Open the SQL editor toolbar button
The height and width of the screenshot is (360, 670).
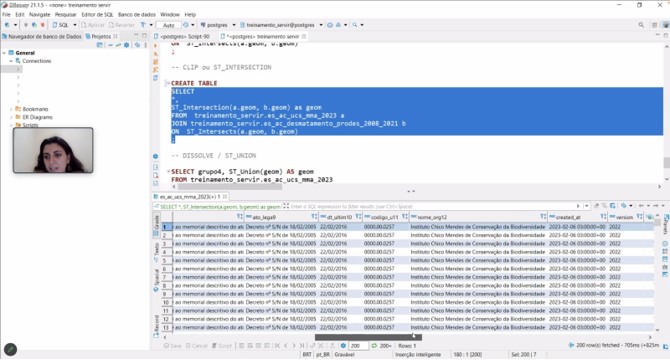[61, 25]
